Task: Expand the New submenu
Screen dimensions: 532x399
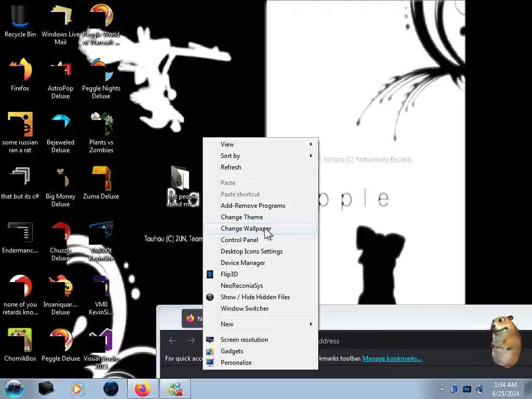Action: [261, 324]
